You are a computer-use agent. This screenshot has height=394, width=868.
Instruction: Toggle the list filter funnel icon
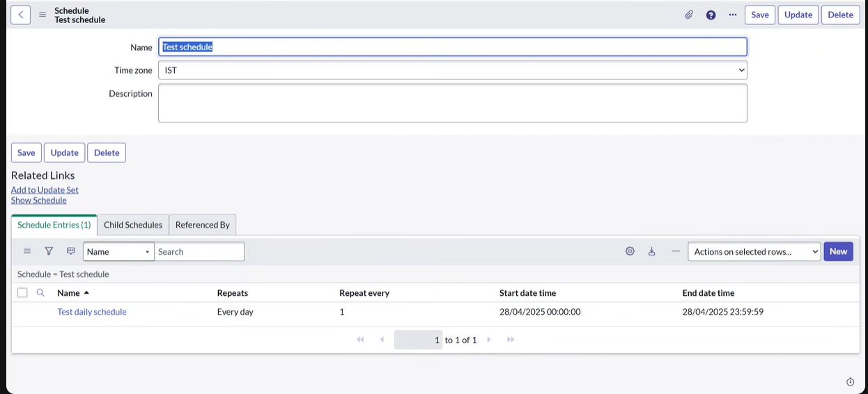(49, 251)
